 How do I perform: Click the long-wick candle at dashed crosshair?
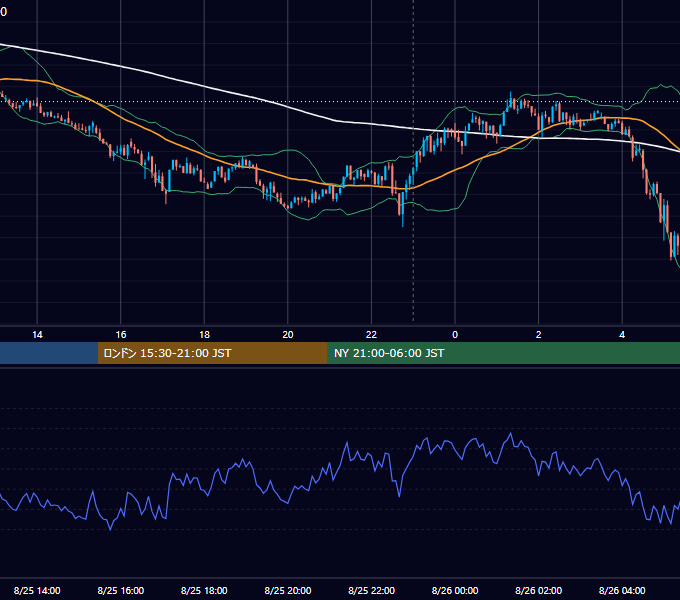pyautogui.click(x=402, y=204)
